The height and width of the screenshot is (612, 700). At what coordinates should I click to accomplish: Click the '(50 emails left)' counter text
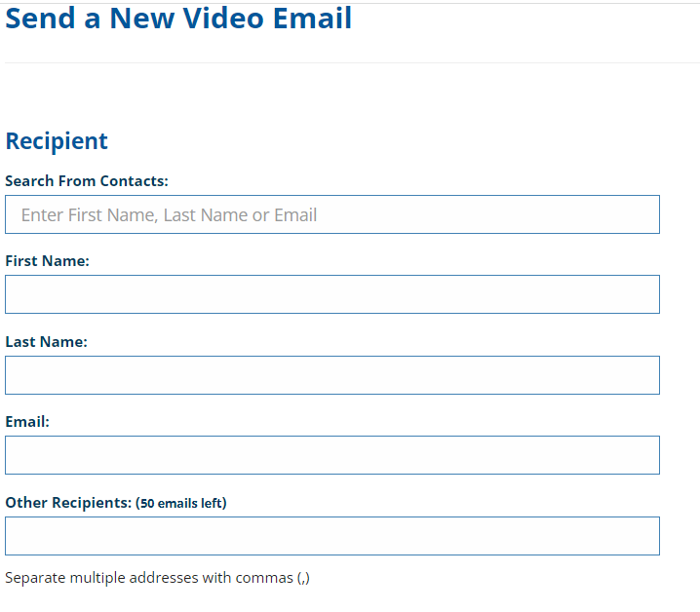tap(180, 503)
